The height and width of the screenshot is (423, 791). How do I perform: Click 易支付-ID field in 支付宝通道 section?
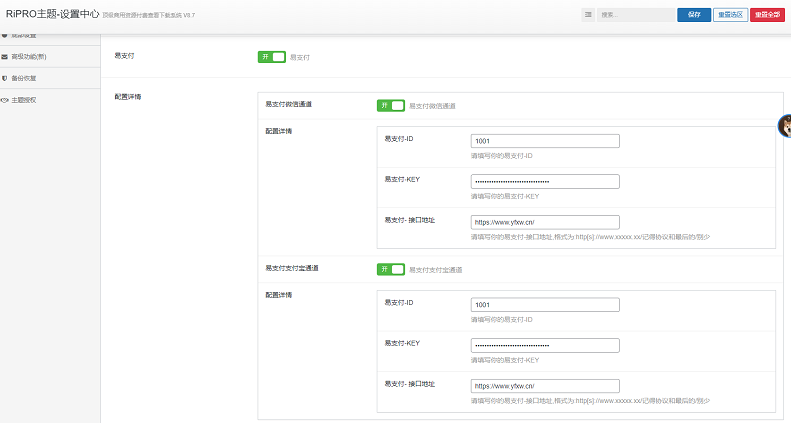[545, 305]
